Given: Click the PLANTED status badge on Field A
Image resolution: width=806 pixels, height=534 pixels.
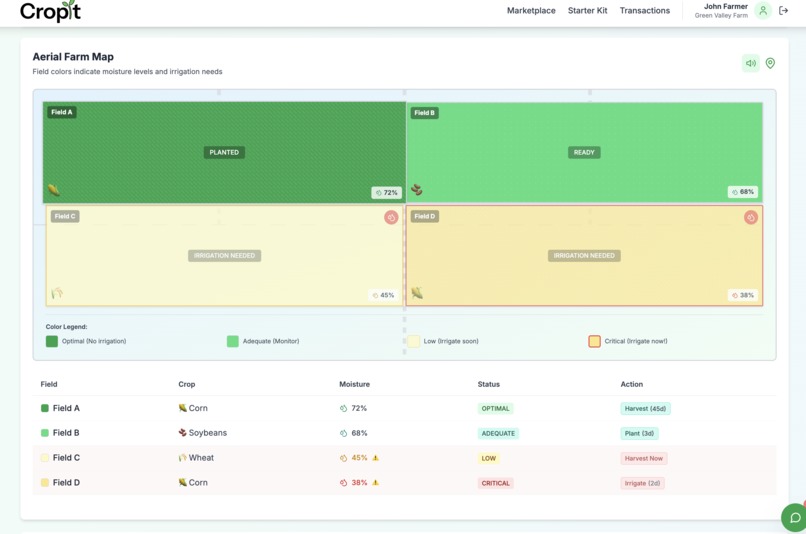Looking at the screenshot, I should [x=224, y=152].
